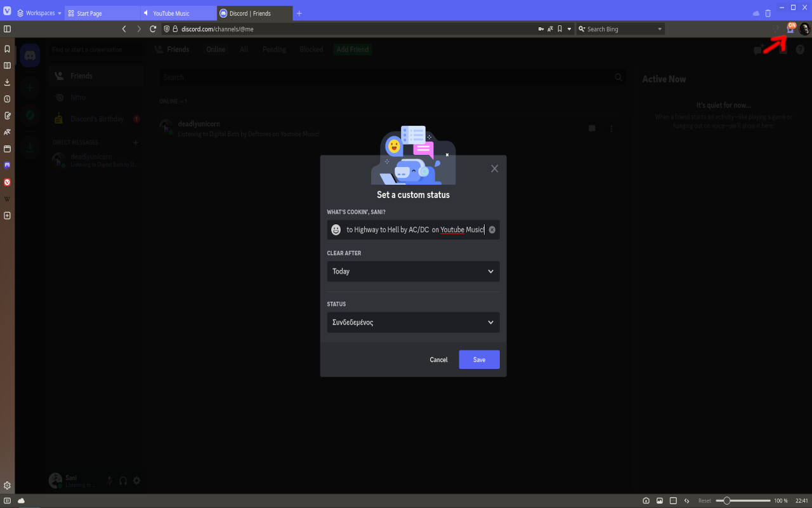This screenshot has width=812, height=508.
Task: View site info via padlock icon
Action: tap(176, 29)
